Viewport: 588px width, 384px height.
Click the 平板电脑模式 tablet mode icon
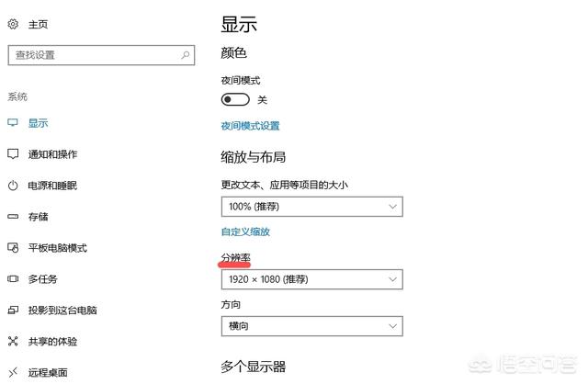point(13,247)
